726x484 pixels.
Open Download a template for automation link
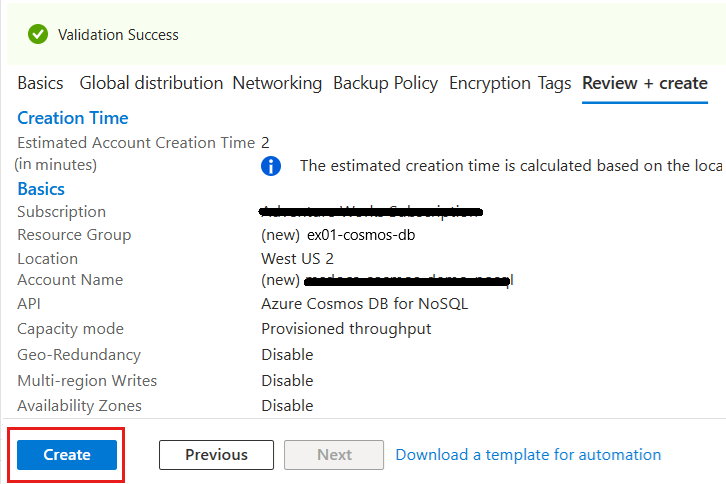coord(528,455)
